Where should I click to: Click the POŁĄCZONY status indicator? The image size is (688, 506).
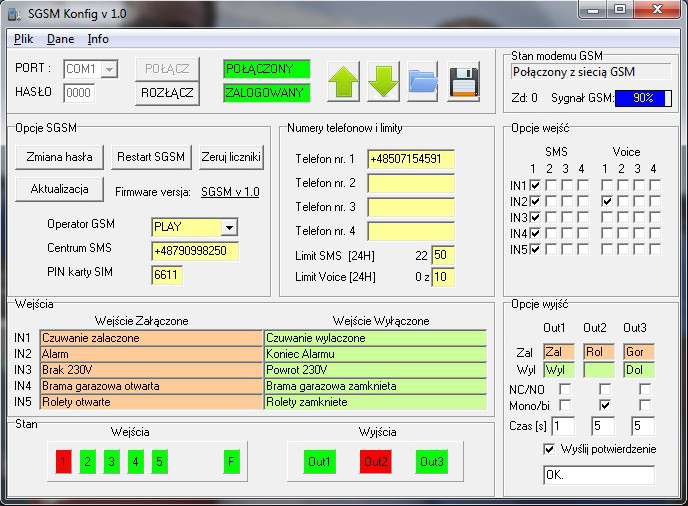click(267, 69)
